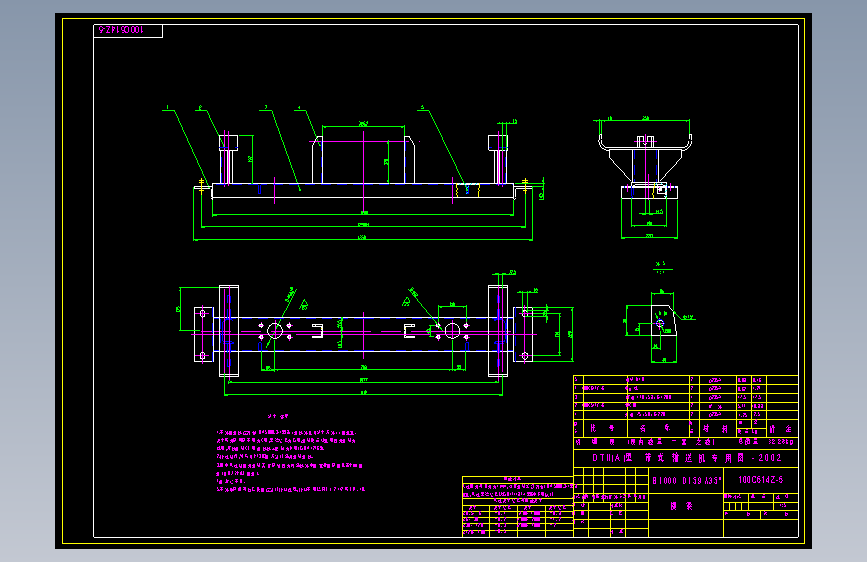Click the title line ending in "- 2002"
The height and width of the screenshot is (562, 867).
coord(687,457)
